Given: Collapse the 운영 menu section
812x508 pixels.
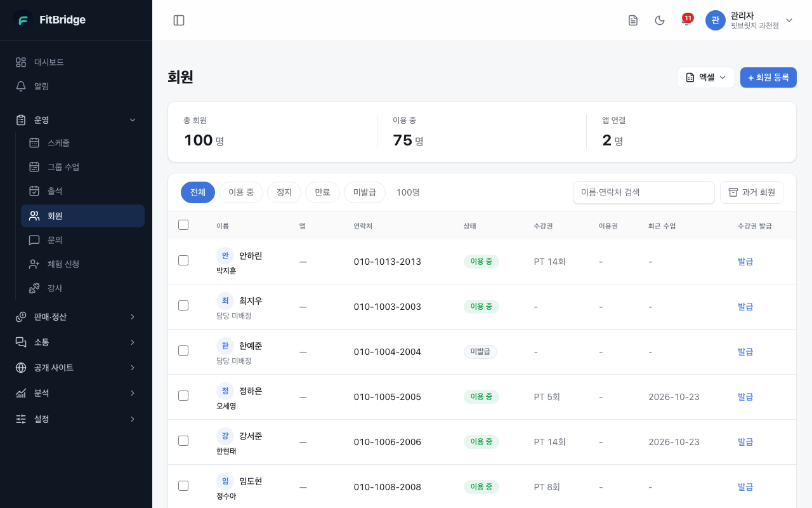Looking at the screenshot, I should [76, 120].
